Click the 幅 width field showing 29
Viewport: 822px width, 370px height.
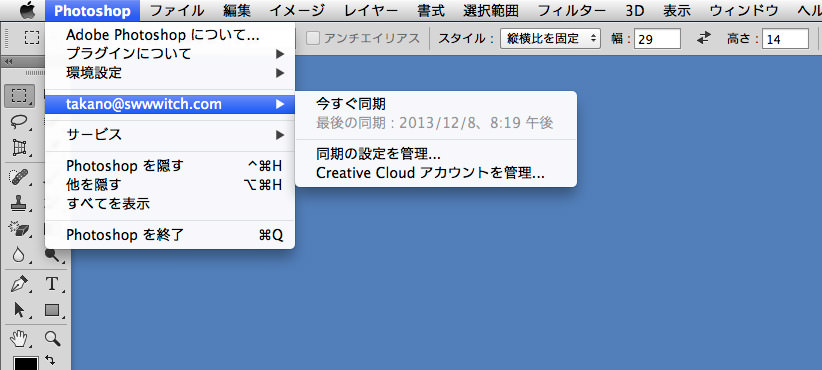tap(657, 39)
